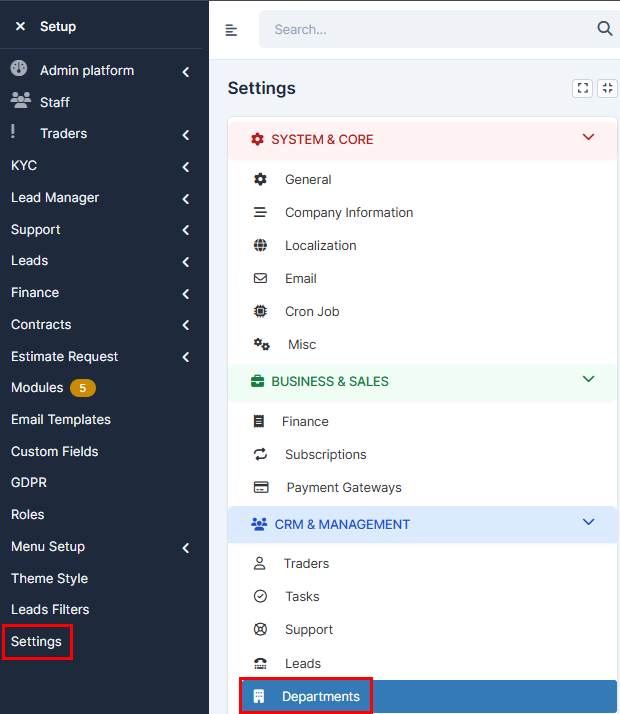
Task: Click the Staff people icon in sidebar
Action: (x=20, y=101)
